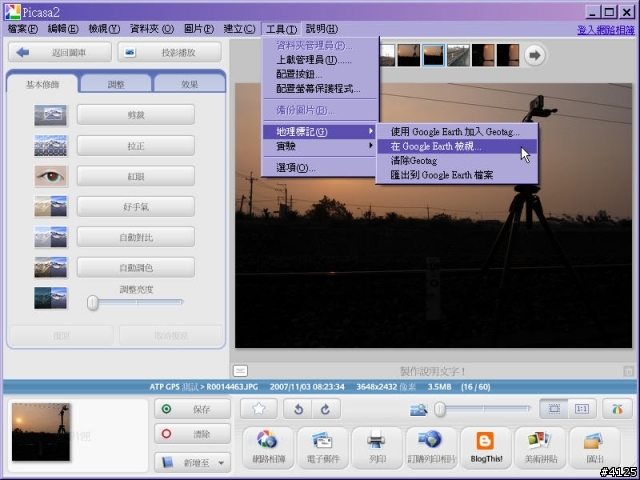Screen dimensions: 640x480
Task: Open the 檔案 menu
Action: click(x=22, y=29)
